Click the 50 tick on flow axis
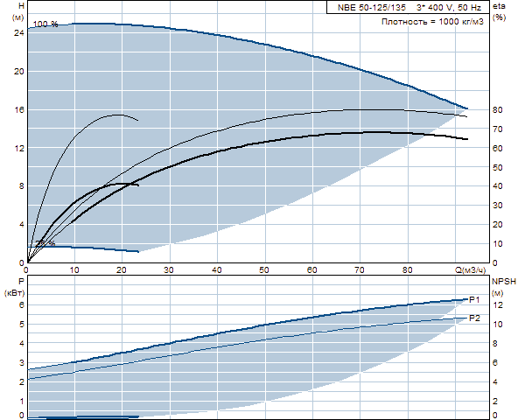Image resolution: width=518 pixels, height=420 pixels. click(264, 270)
